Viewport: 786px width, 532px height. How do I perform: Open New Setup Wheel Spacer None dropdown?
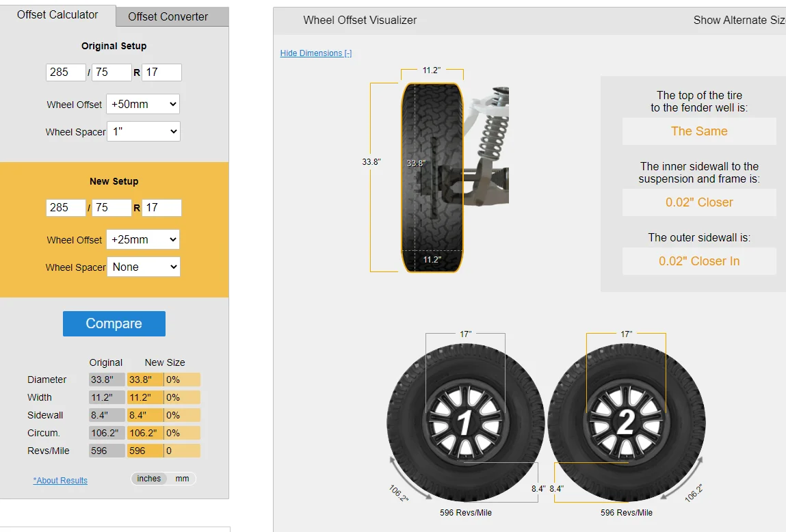(x=144, y=267)
